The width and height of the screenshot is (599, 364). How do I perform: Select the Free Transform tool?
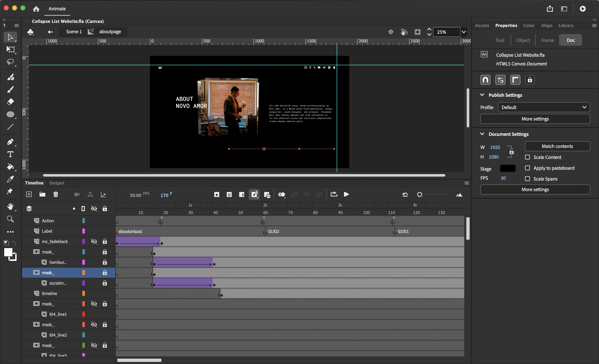pyautogui.click(x=10, y=49)
